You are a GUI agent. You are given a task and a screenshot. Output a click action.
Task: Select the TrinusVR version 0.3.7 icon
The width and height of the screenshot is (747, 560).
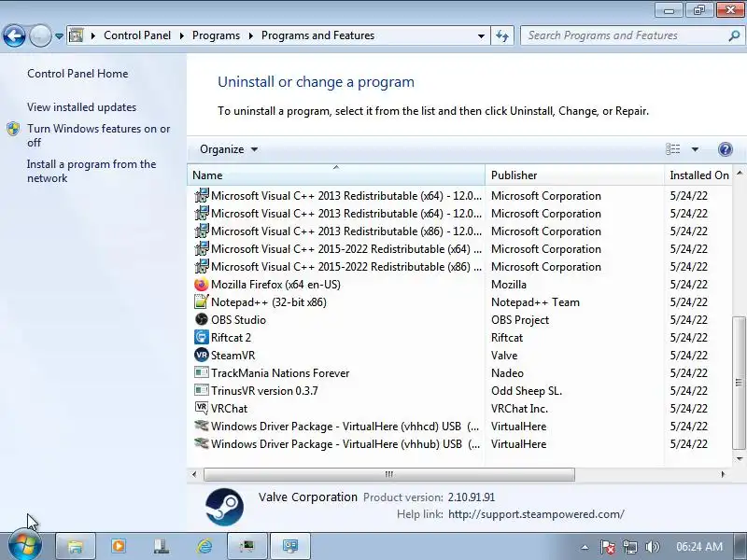pyautogui.click(x=202, y=391)
